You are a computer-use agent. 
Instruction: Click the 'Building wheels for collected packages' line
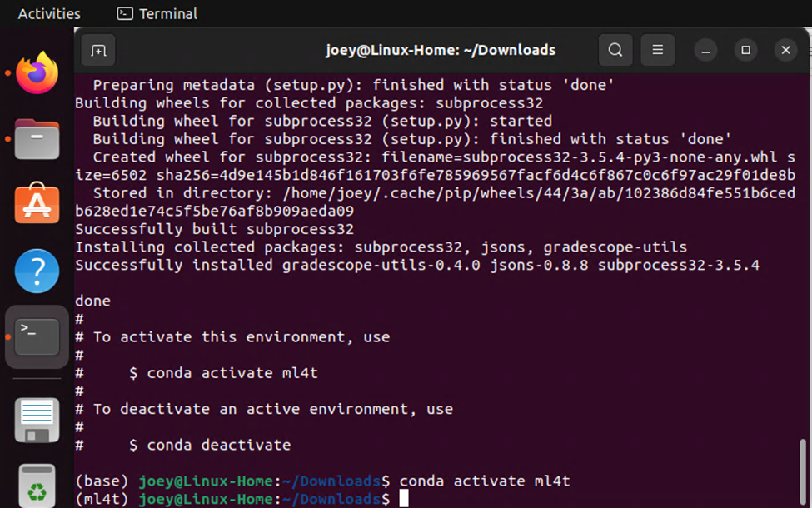(x=309, y=103)
